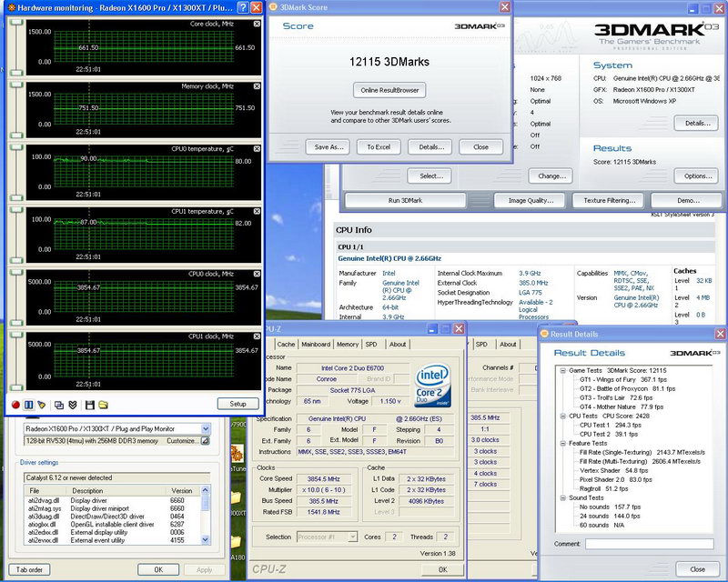Click the red record log button
Viewport: 728px width, 582px height.
click(x=15, y=405)
